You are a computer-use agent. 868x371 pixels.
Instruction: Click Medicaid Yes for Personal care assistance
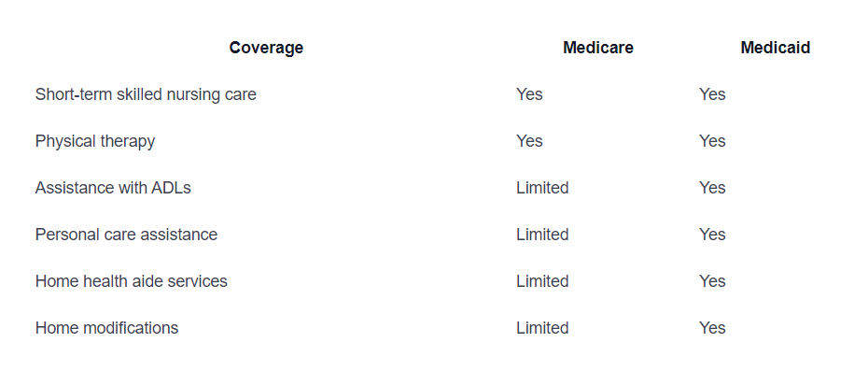coord(712,234)
